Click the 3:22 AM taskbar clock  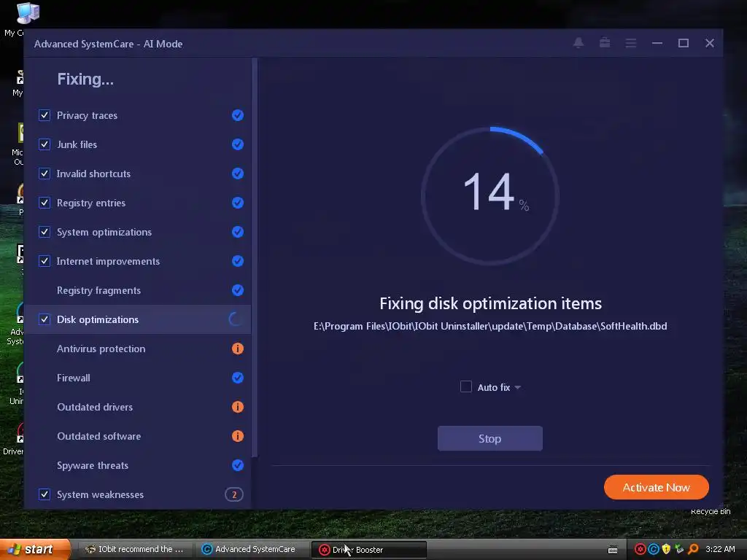pos(720,549)
